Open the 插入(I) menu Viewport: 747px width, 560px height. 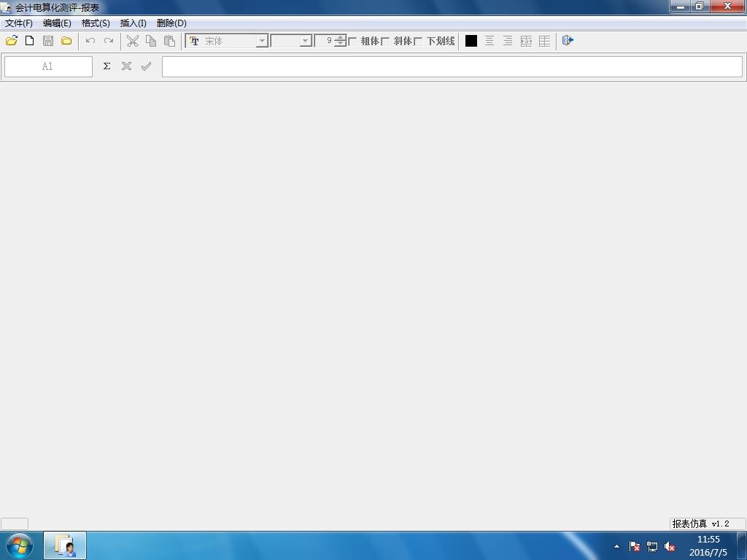click(x=133, y=23)
